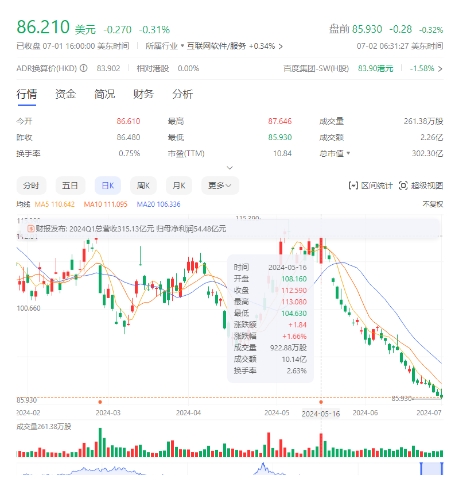The height and width of the screenshot is (480, 456).
Task: Expand the 所属行业 industry dropdown
Action: (182, 46)
